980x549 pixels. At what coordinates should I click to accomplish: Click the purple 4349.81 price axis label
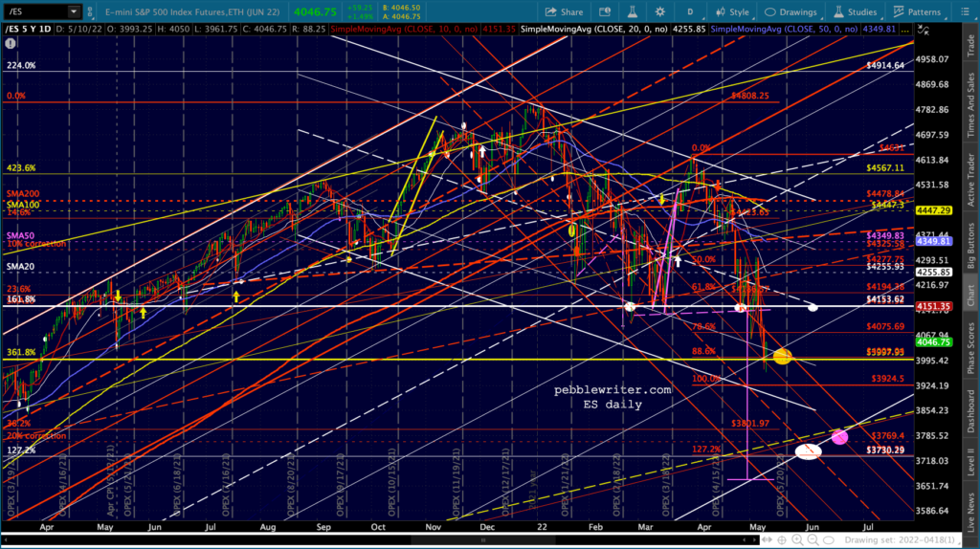tap(934, 241)
